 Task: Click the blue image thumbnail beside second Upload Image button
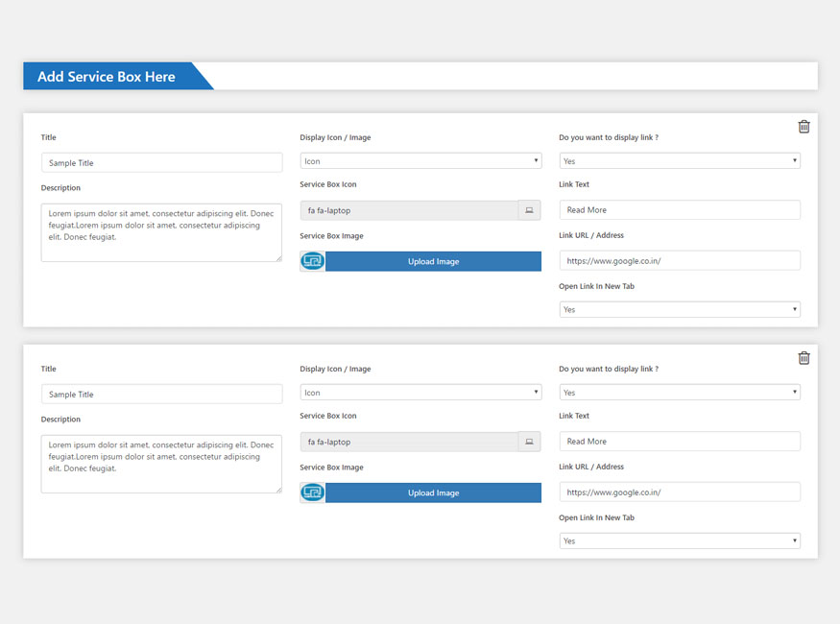pos(311,492)
